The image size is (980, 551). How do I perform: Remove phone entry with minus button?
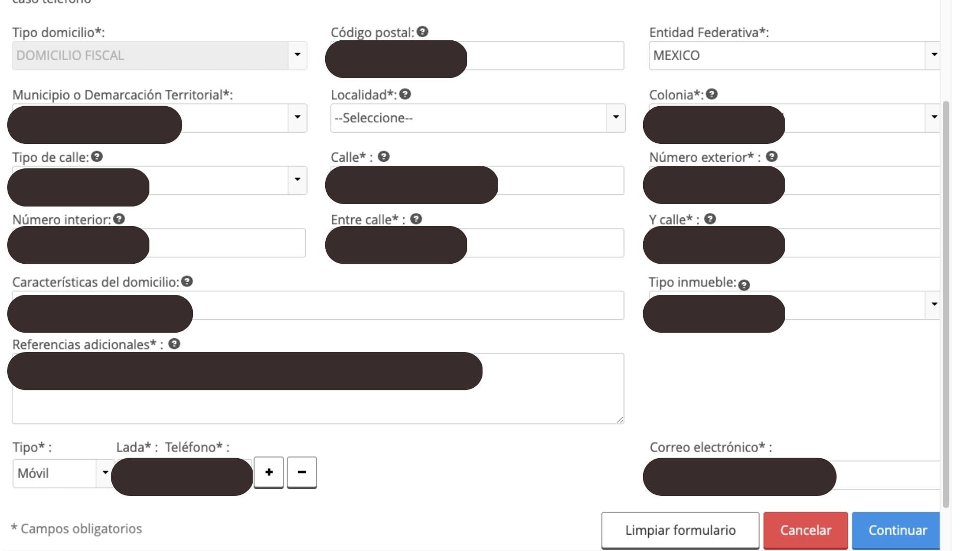pyautogui.click(x=302, y=472)
